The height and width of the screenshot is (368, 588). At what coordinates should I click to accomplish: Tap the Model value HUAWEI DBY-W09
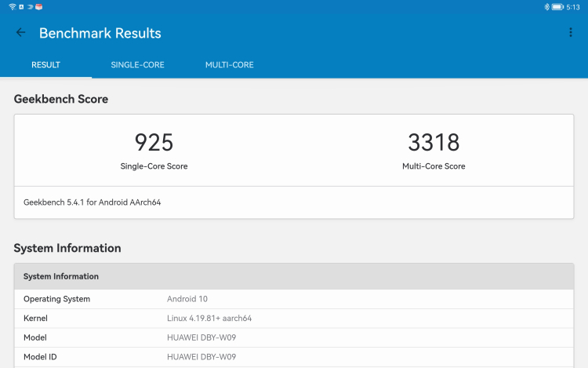[201, 337]
